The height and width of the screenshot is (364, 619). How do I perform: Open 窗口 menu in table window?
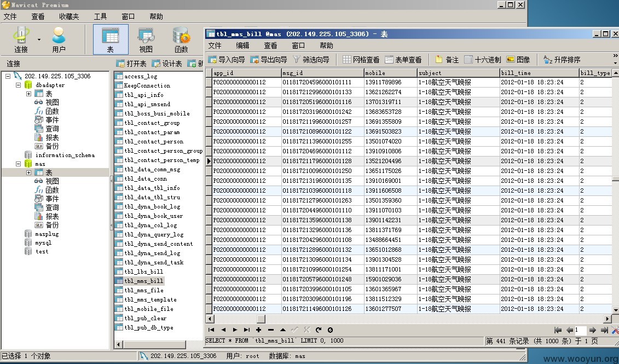298,45
